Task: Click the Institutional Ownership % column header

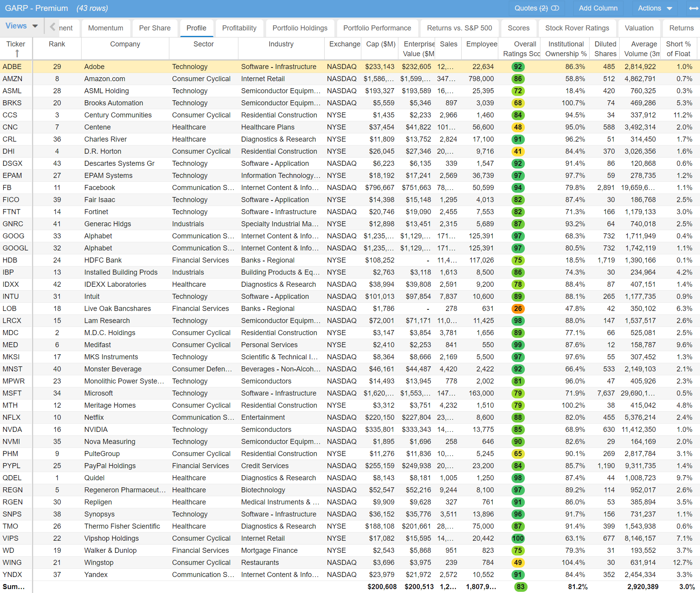Action: [x=566, y=49]
